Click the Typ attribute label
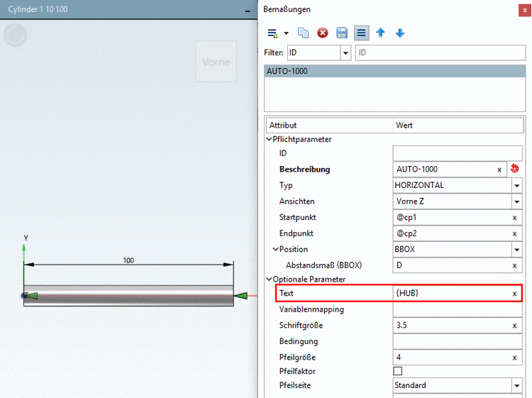Viewport: 532px width, 398px height. pos(286,185)
